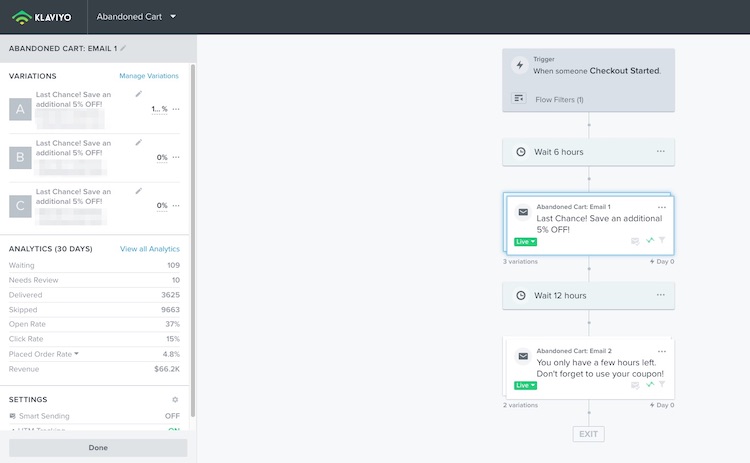The height and width of the screenshot is (463, 750).
Task: Click Open Rate 37% value
Action: click(x=173, y=324)
